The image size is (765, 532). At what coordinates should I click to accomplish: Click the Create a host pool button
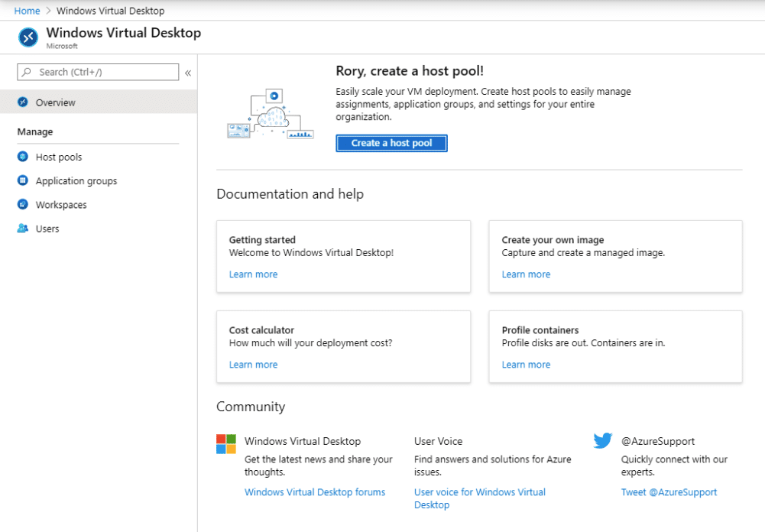tap(391, 143)
